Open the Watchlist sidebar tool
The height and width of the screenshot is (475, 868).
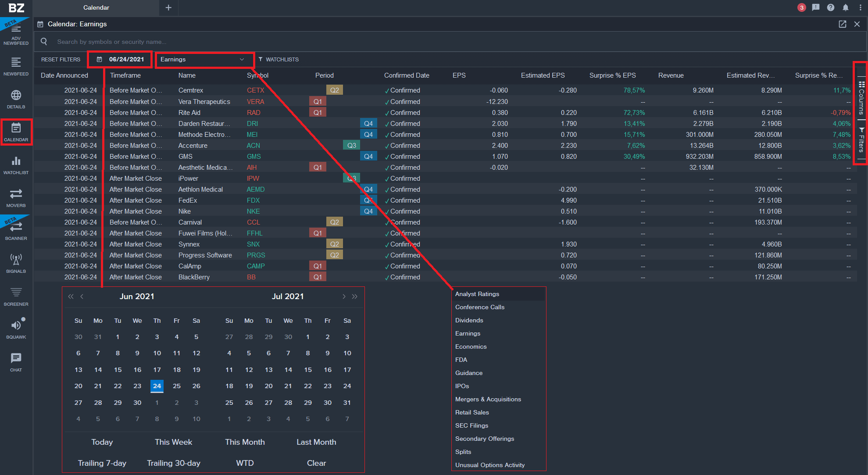(16, 165)
